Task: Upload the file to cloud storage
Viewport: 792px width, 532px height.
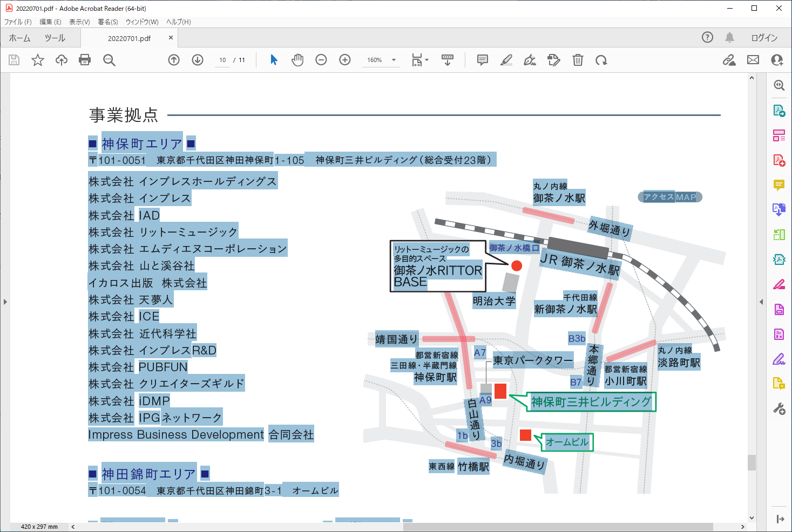Action: 62,60
